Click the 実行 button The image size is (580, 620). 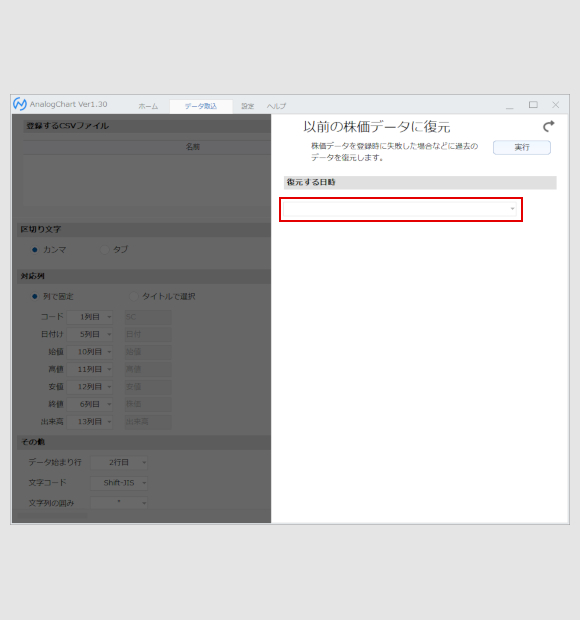point(521,147)
